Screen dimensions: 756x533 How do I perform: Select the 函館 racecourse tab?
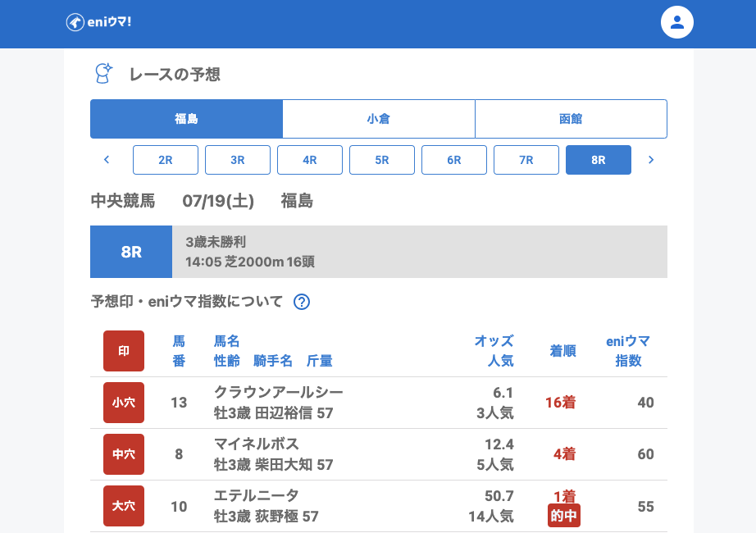(x=571, y=119)
